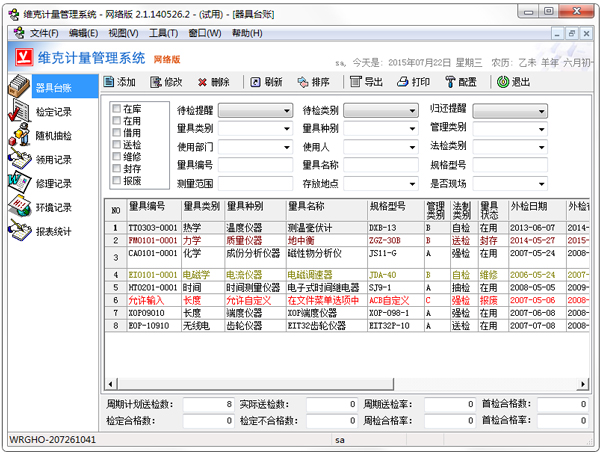This screenshot has width=600, height=453.
Task: Restore the inner child window
Action: point(571,34)
